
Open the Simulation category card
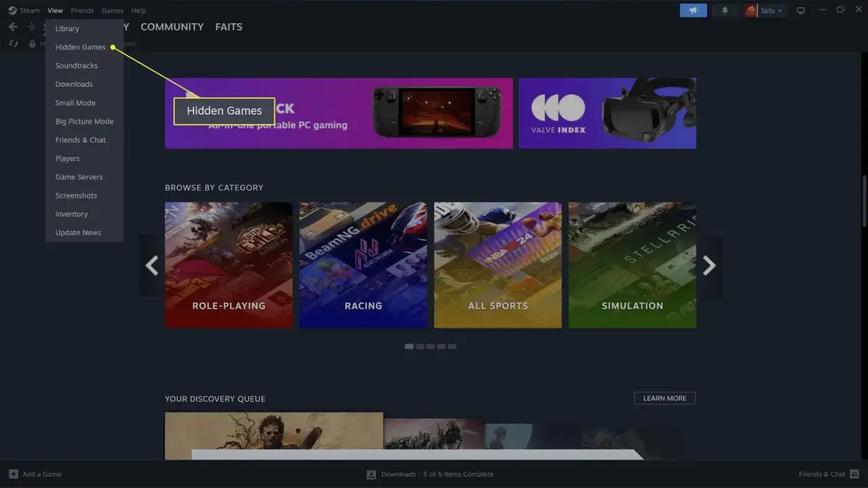click(632, 265)
